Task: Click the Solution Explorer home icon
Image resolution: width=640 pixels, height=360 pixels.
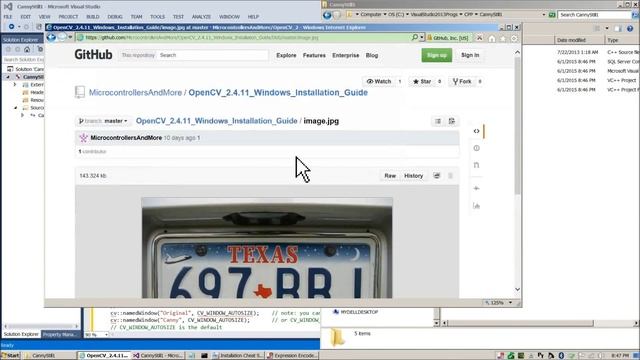Action: 27,49
